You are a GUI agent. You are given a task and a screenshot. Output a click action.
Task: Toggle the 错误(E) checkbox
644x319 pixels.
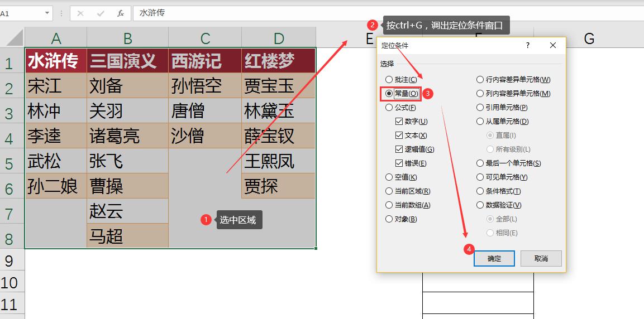(x=411, y=163)
